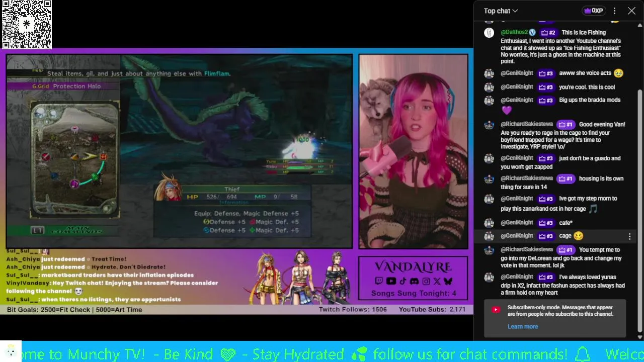Click 'I've always loved yunas drip' message
Screen dimensions: 644x362
point(562,285)
